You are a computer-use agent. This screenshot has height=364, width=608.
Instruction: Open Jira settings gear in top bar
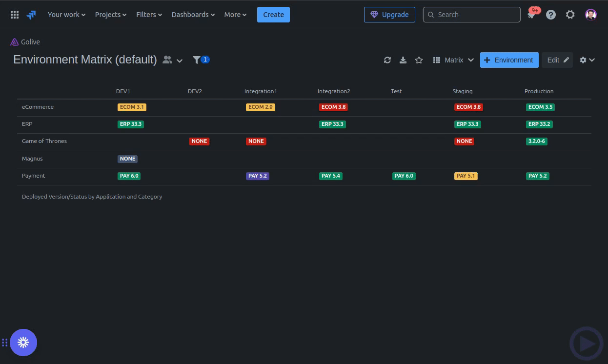[570, 15]
